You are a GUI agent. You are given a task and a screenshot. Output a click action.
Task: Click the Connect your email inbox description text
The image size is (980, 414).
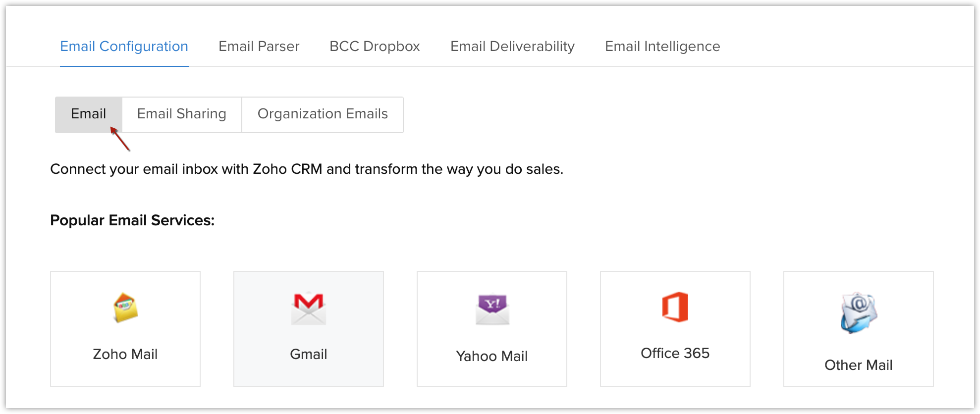click(307, 169)
